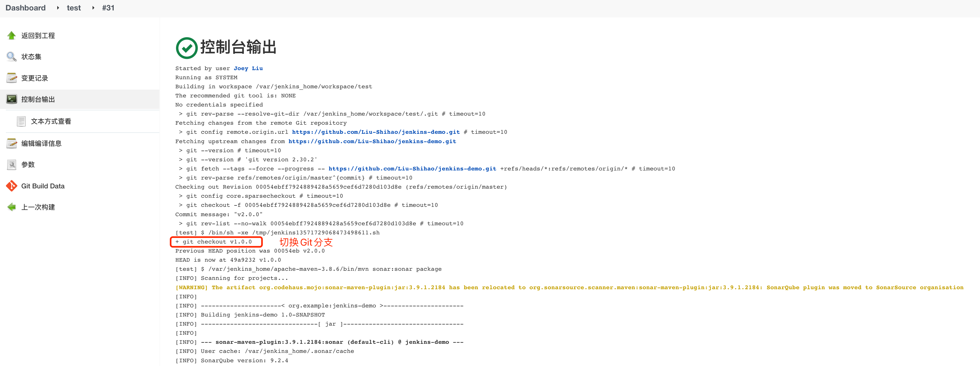This screenshot has width=980, height=366.
Task: Open jenkins-demo.git link in git config line
Action: click(x=376, y=132)
